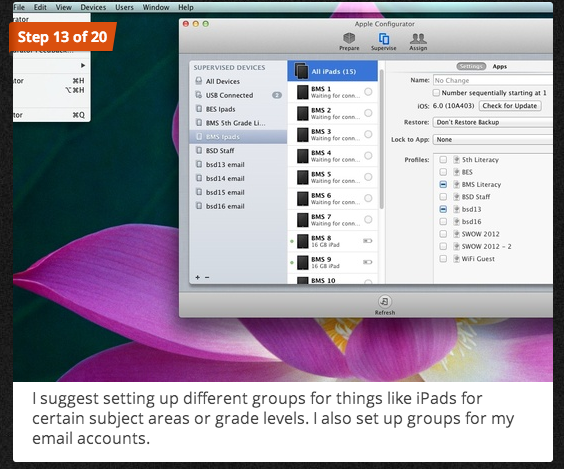Screen dimensions: 564x469
Task: Select USB Connected group
Action: coord(238,95)
